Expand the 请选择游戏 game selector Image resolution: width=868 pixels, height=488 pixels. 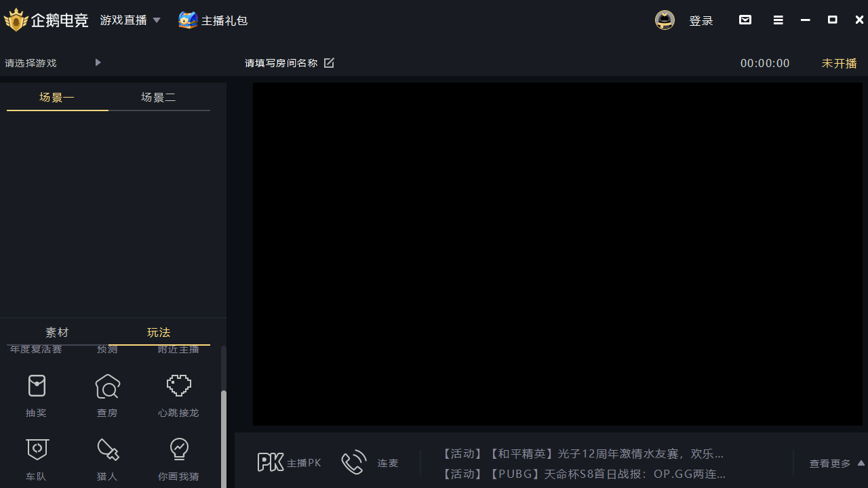pos(98,62)
